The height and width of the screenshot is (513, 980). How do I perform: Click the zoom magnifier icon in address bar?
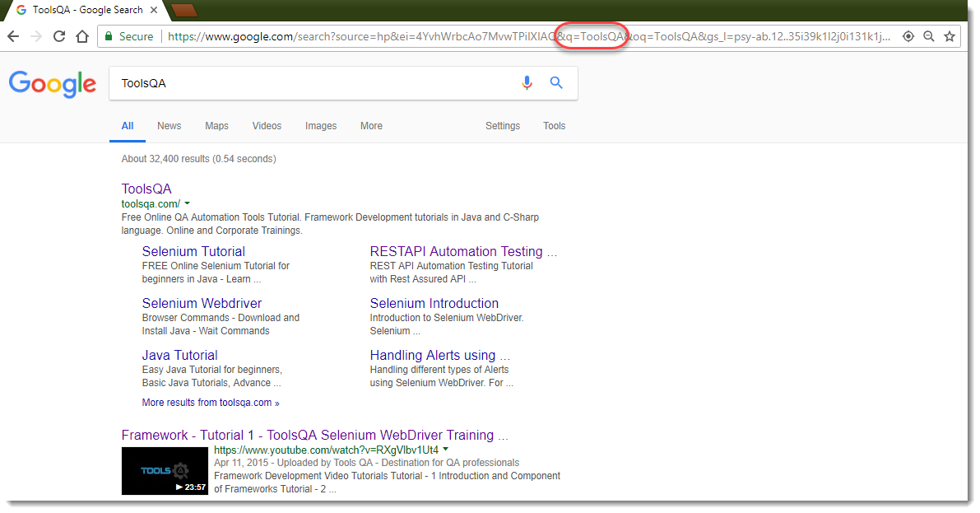pos(929,36)
